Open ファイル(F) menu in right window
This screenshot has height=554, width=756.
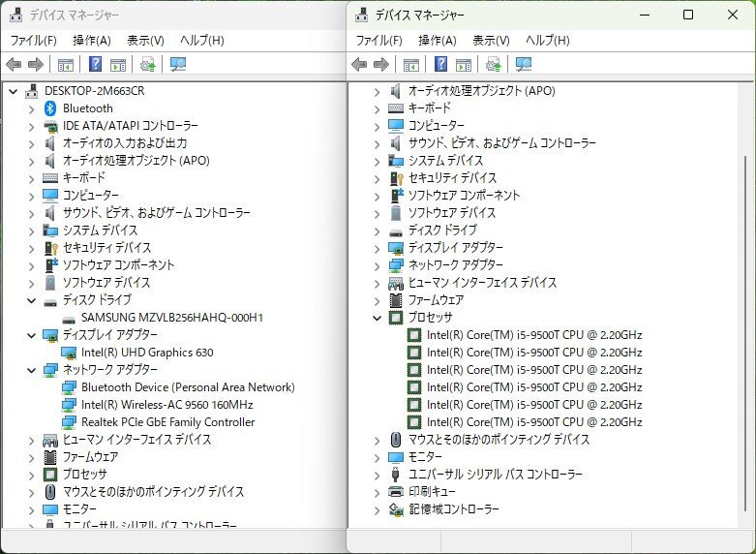click(378, 40)
